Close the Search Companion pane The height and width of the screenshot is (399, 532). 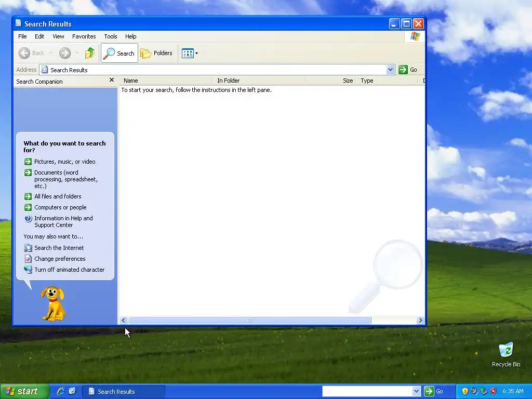(x=112, y=80)
